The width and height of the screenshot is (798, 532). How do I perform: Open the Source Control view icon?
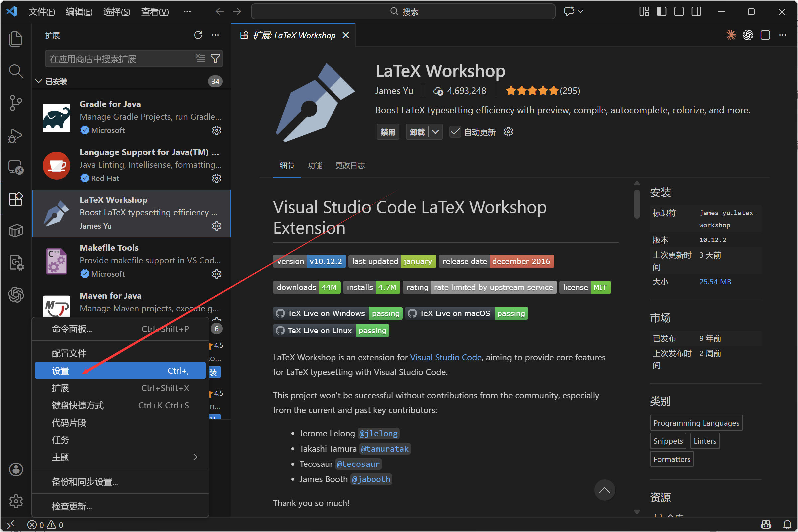(16, 103)
